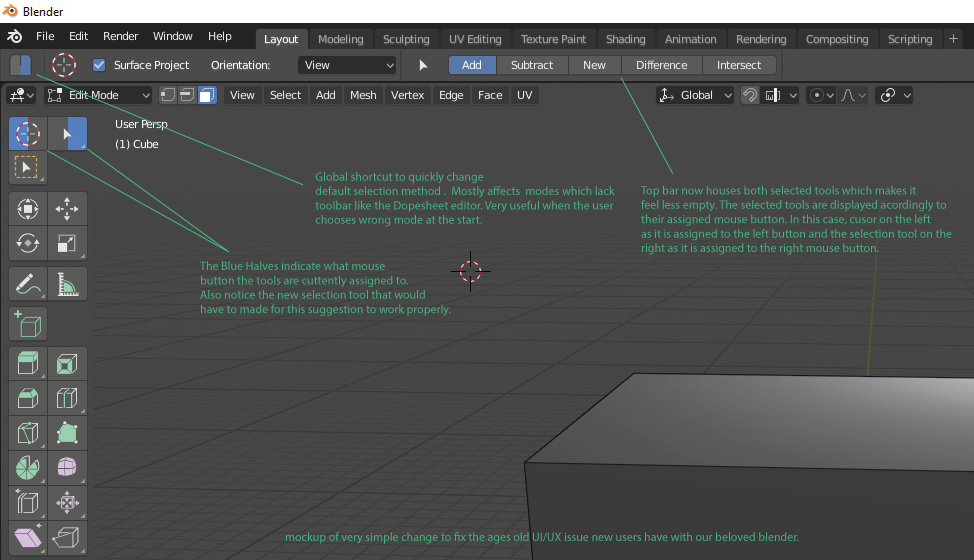Open the link icon dropdown in header
Image resolution: width=974 pixels, height=560 pixels.
[x=894, y=95]
